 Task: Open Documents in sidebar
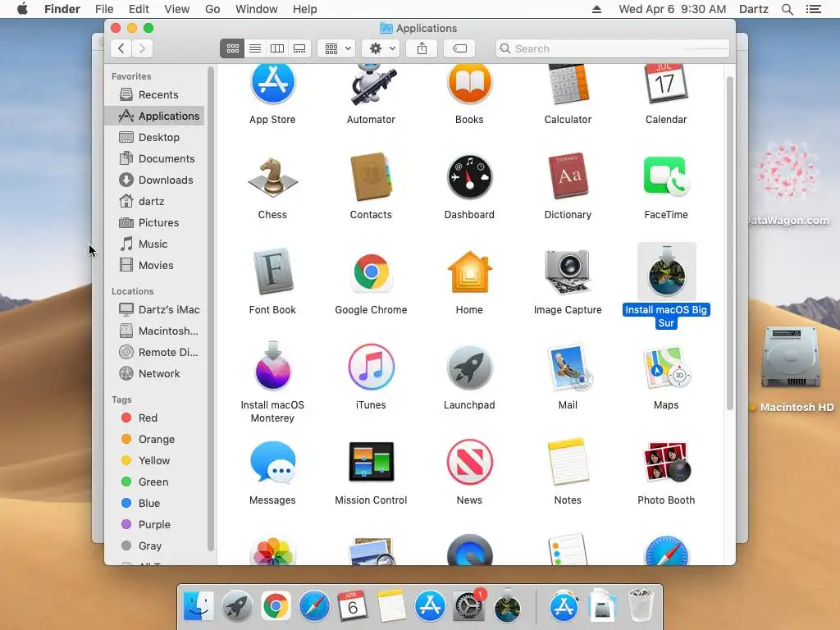154,159
